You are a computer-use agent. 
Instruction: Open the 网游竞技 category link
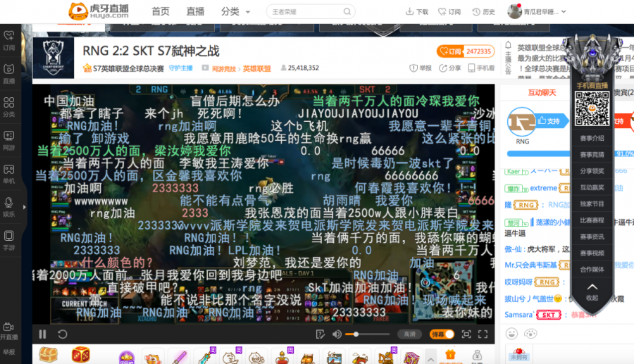[x=224, y=69]
